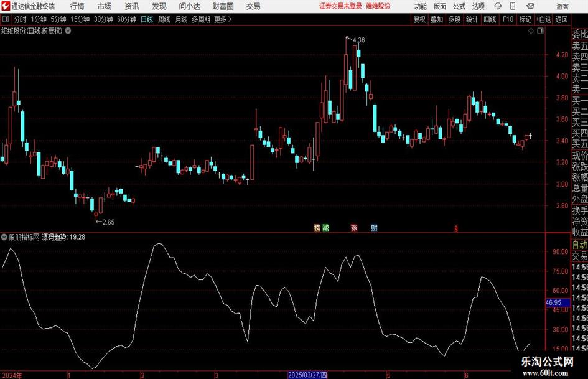Click the 源码趋势 indicator name label
This screenshot has width=588, height=379.
click(54, 237)
